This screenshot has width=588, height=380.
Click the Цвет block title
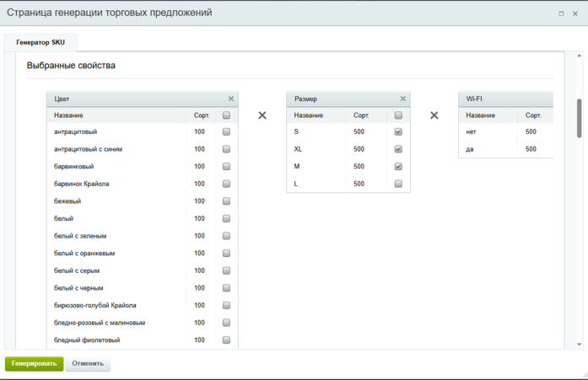[x=62, y=99]
